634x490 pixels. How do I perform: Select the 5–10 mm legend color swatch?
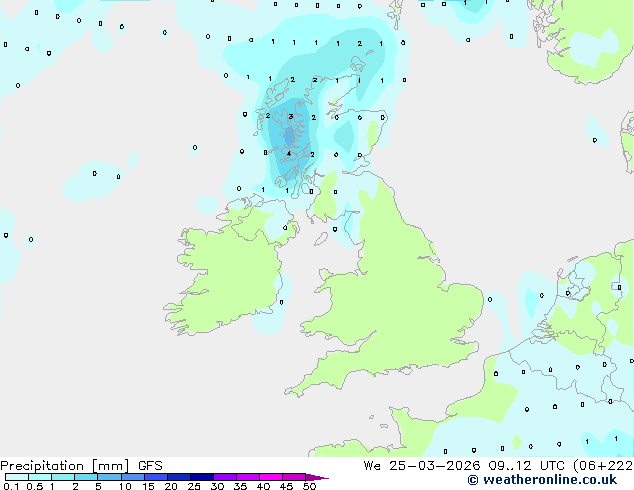[x=109, y=477]
